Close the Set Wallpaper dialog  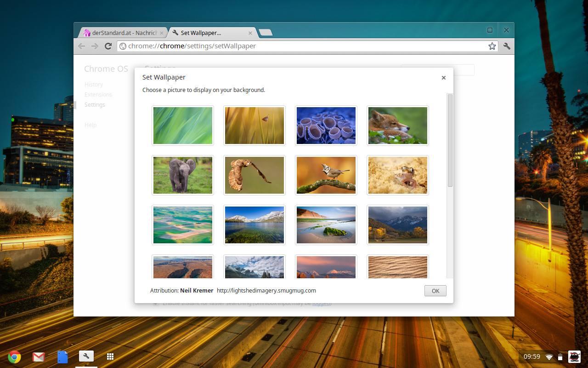[444, 78]
